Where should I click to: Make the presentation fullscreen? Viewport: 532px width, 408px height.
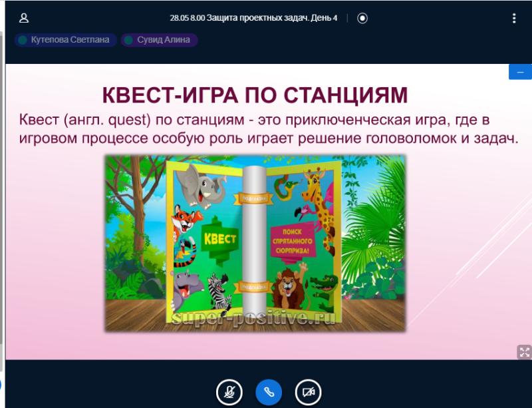tap(524, 352)
